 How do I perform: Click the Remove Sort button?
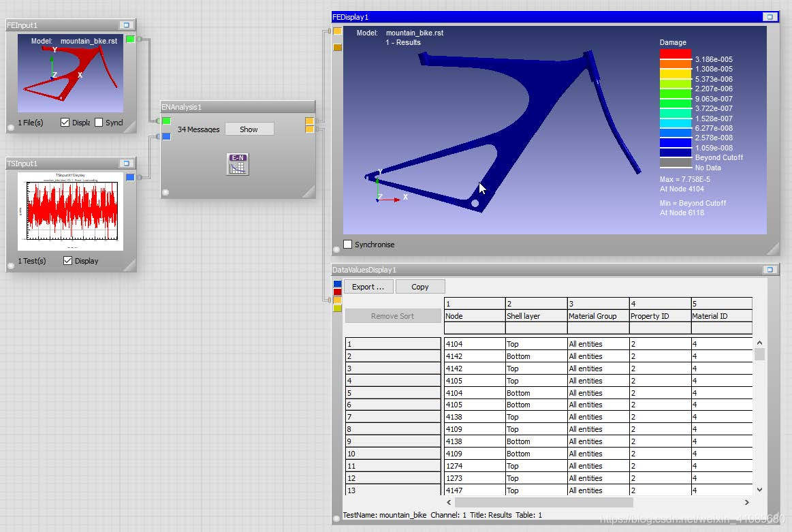(x=393, y=315)
